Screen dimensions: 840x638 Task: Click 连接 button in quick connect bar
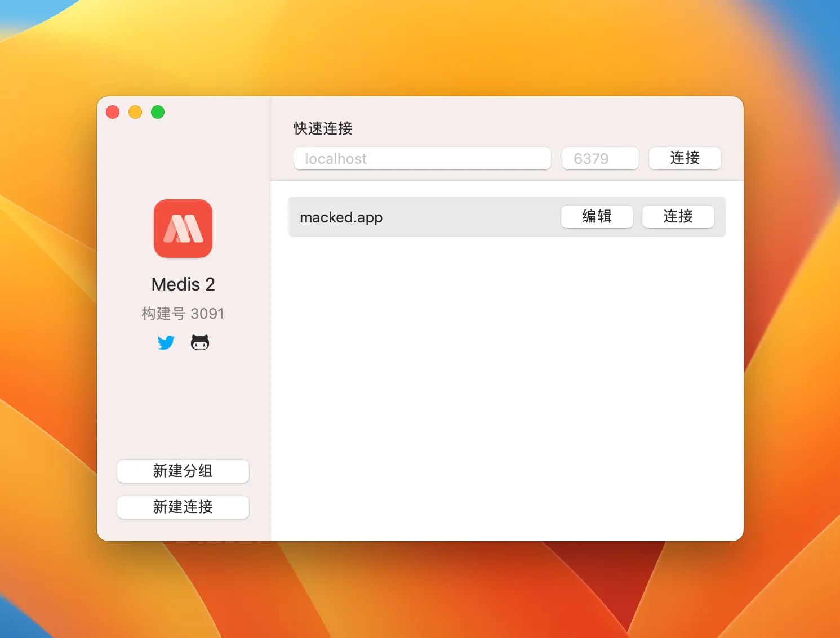coord(685,158)
